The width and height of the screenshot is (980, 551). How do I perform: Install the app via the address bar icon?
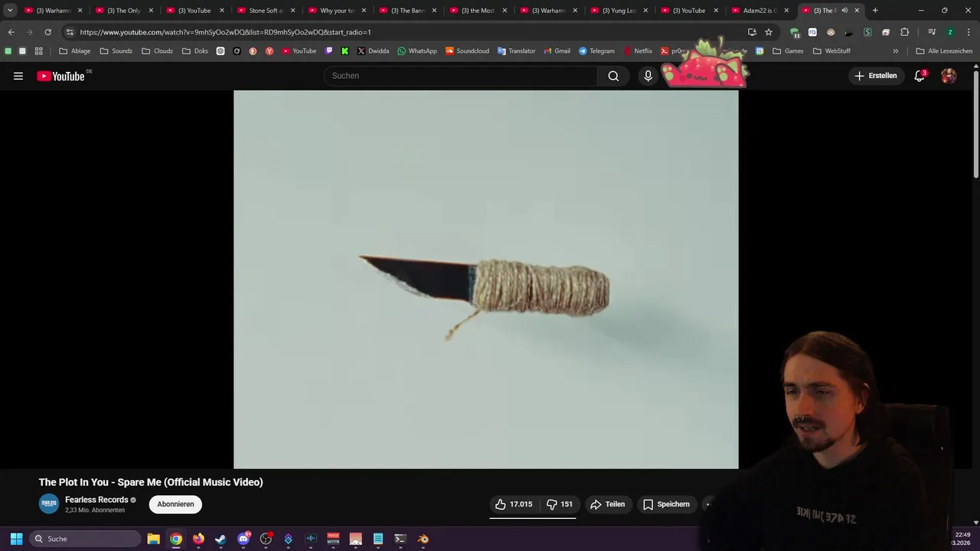coord(752,32)
